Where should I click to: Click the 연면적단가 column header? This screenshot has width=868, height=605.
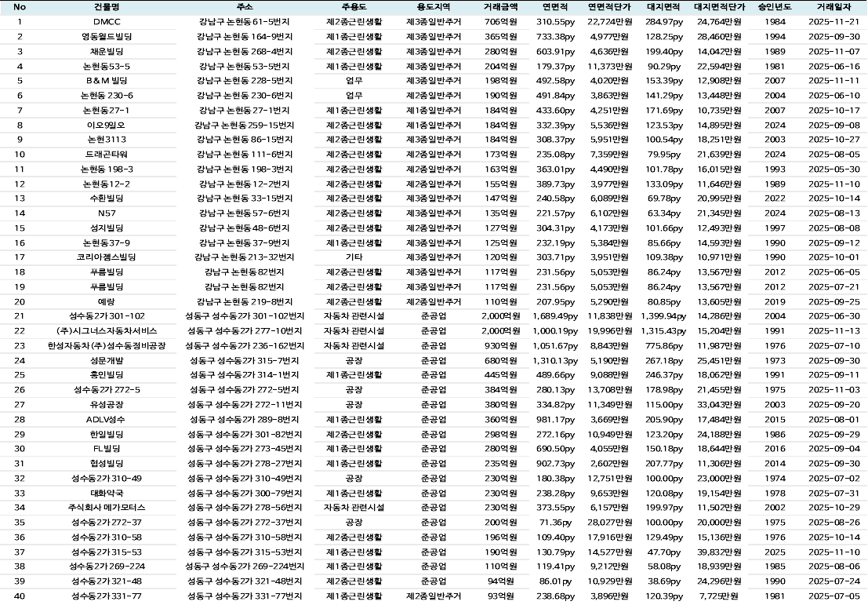(x=609, y=7)
